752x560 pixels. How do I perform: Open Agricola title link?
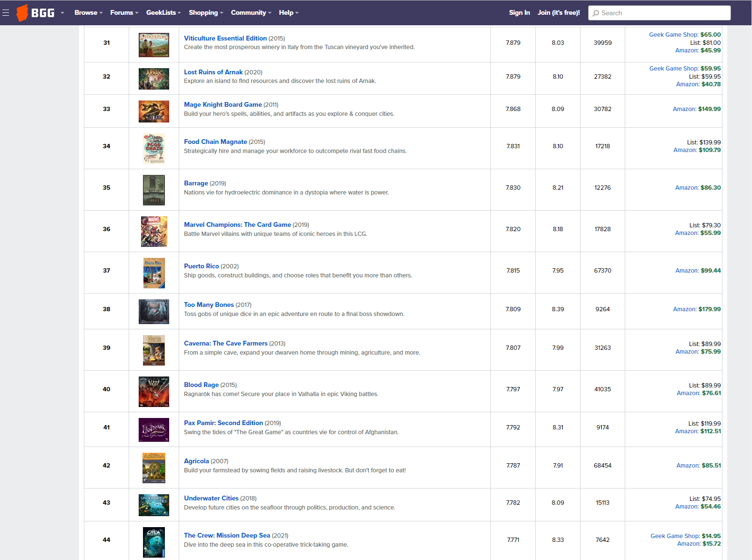(x=196, y=461)
